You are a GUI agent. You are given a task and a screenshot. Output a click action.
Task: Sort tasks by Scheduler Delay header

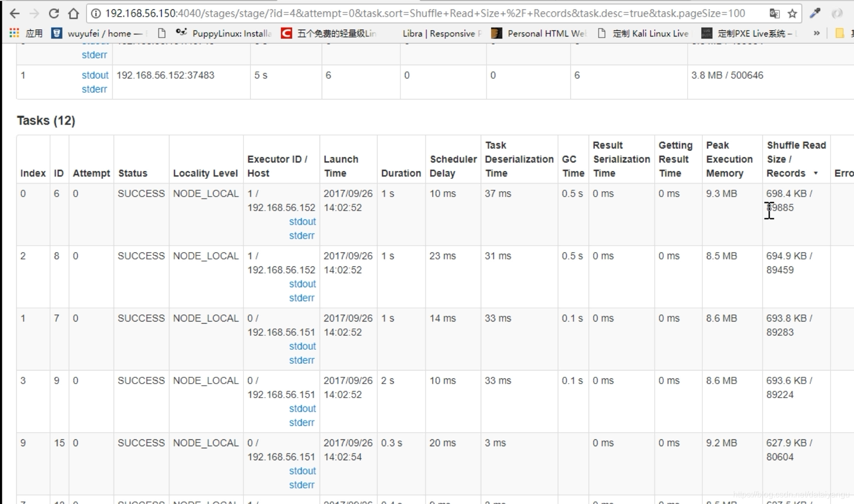(453, 166)
